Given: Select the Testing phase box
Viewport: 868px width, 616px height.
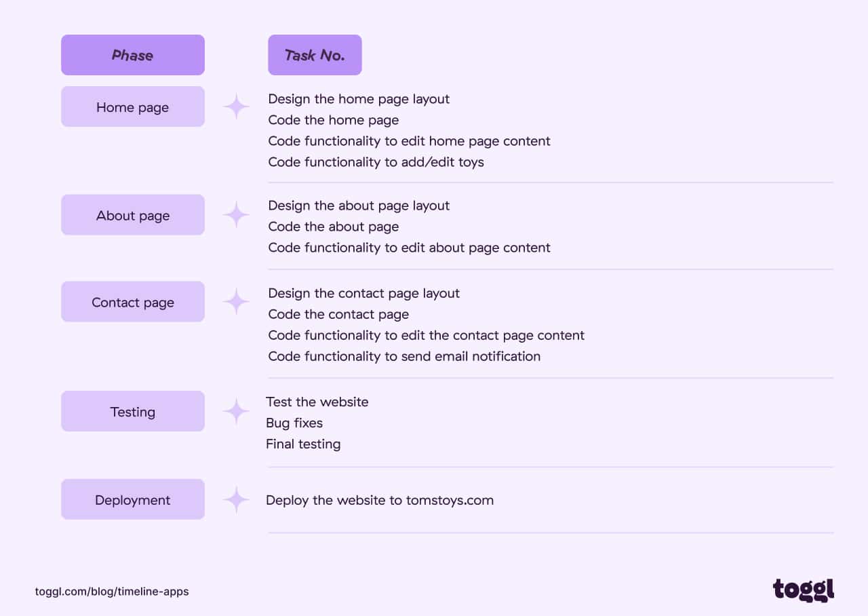Looking at the screenshot, I should tap(133, 411).
